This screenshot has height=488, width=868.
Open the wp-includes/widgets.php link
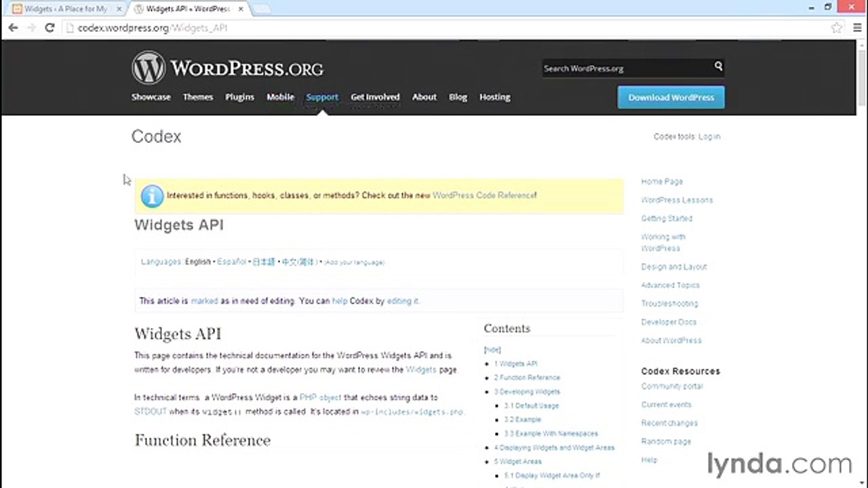pos(412,411)
